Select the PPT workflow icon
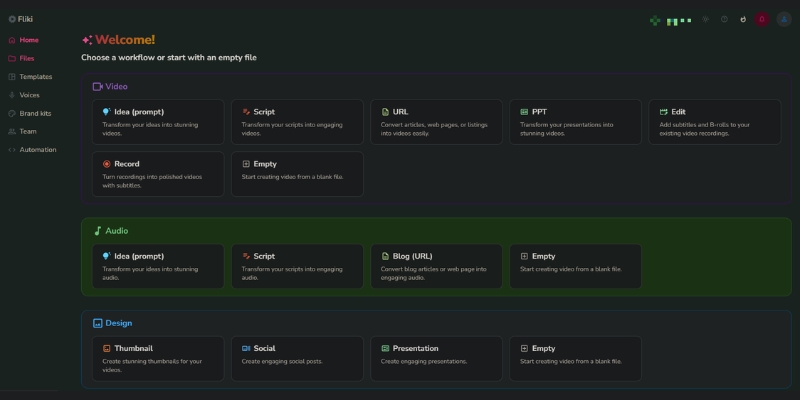This screenshot has width=800, height=400. coord(524,112)
